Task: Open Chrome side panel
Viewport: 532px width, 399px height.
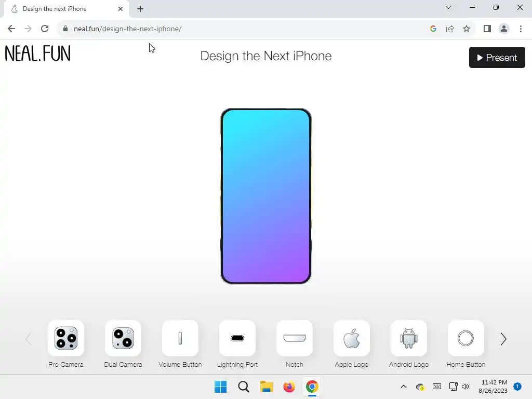Action: pyautogui.click(x=487, y=29)
